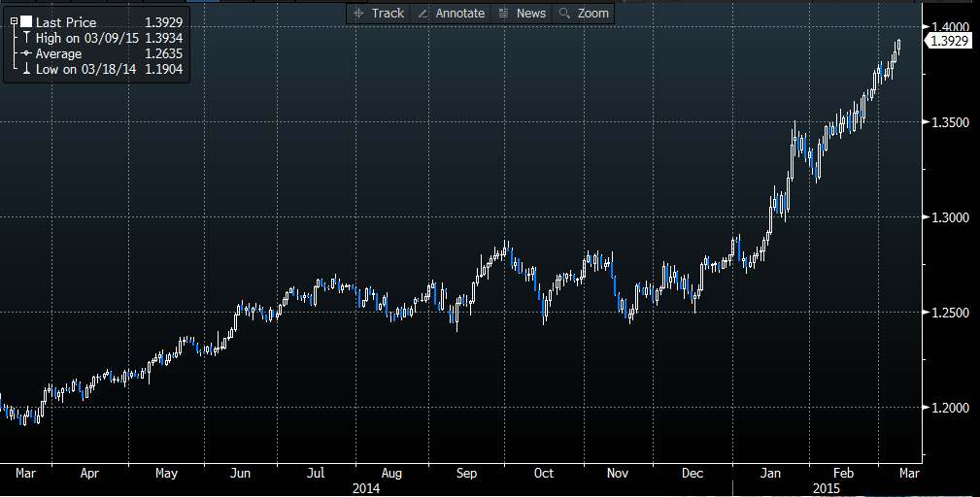The image size is (980, 497).
Task: Click the Jan label on time axis
Action: point(770,474)
